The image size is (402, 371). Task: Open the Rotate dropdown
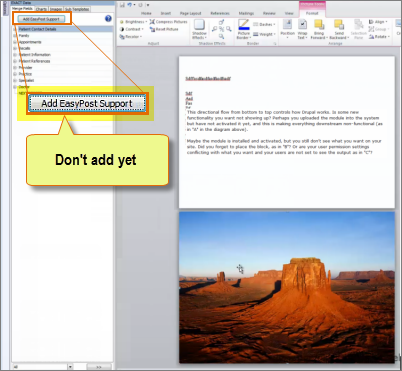coord(379,37)
